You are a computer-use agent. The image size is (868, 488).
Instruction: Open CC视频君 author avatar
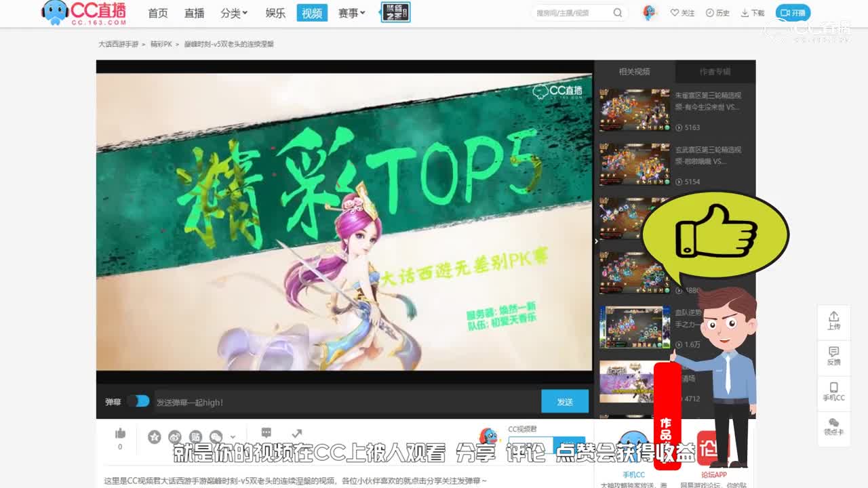(x=488, y=436)
